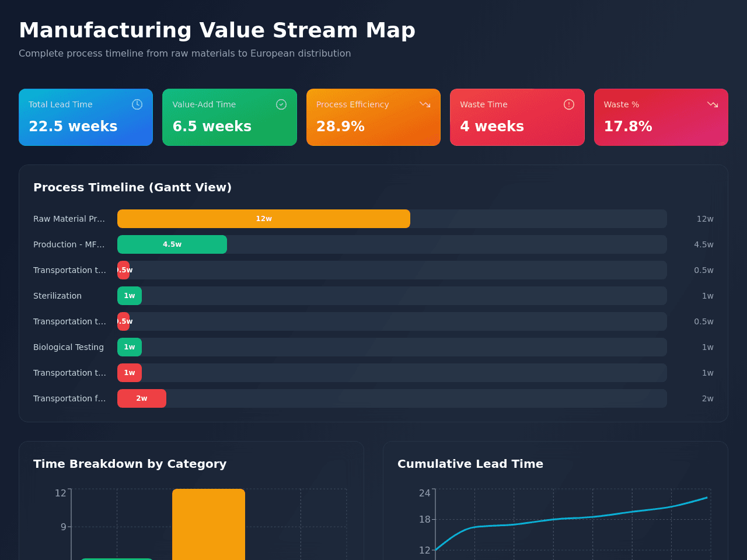The height and width of the screenshot is (560, 747).
Task: Click the 4.5w duration at row end
Action: coord(704,244)
